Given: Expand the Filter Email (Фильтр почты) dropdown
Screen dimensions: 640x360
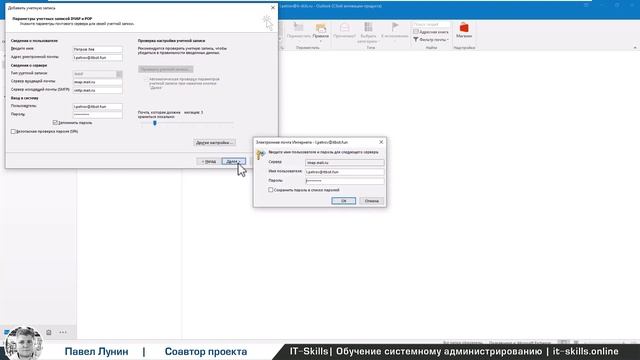Looking at the screenshot, I should (x=431, y=40).
